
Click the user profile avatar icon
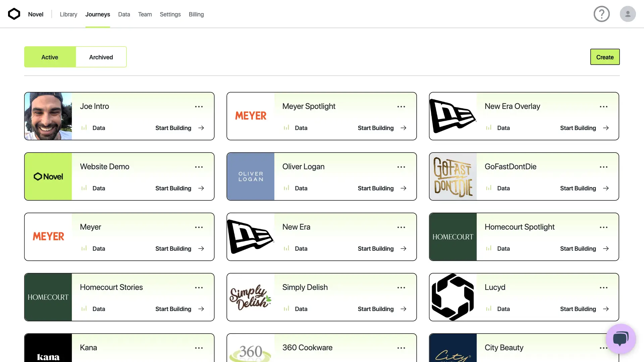628,14
